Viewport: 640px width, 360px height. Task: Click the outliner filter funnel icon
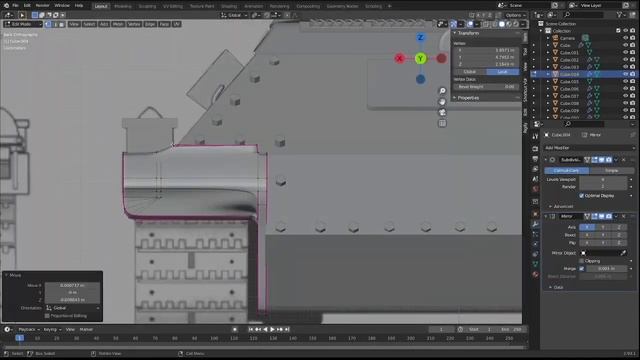point(620,15)
